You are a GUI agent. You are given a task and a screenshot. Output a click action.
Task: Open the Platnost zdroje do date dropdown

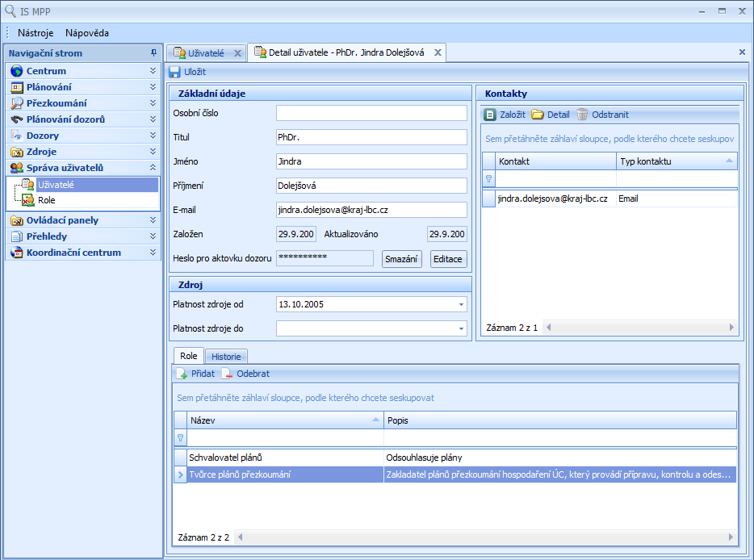click(461, 328)
